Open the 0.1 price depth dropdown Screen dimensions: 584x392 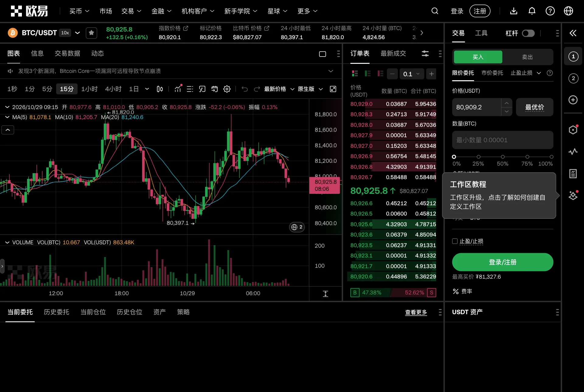(x=411, y=74)
